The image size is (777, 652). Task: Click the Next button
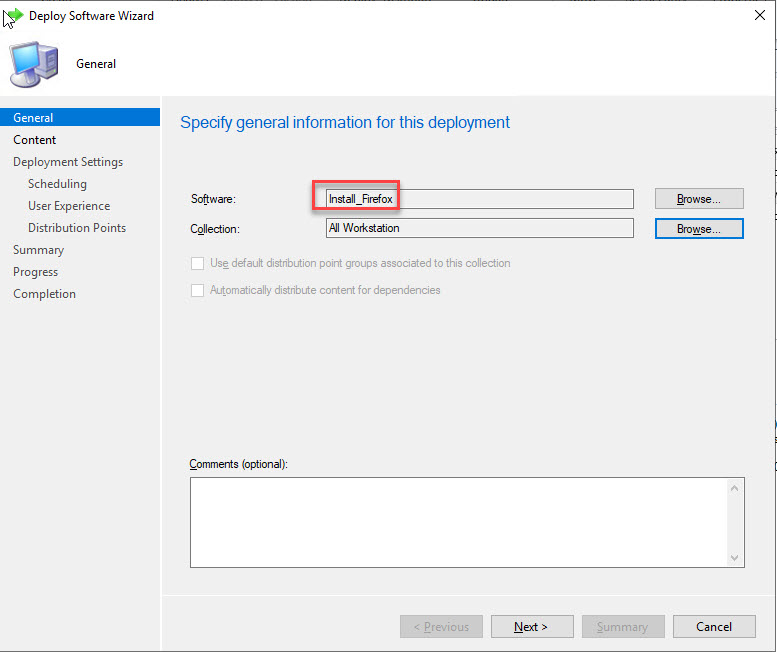pos(531,627)
